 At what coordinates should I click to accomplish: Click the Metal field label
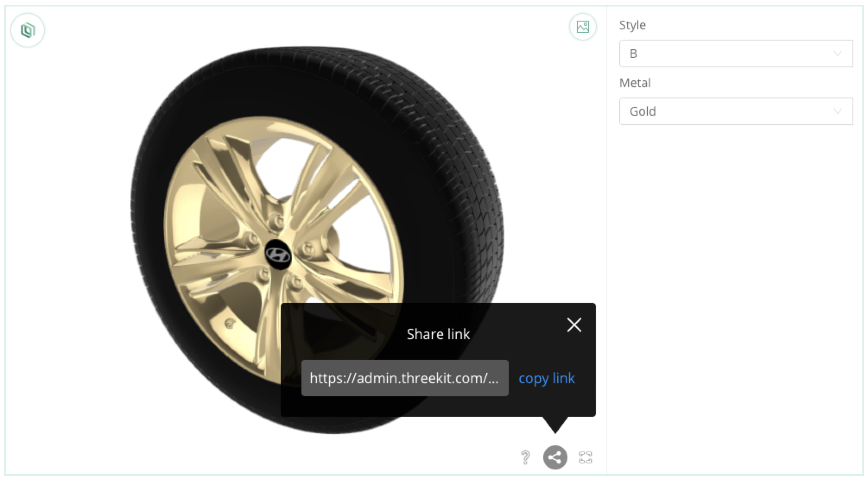click(635, 83)
